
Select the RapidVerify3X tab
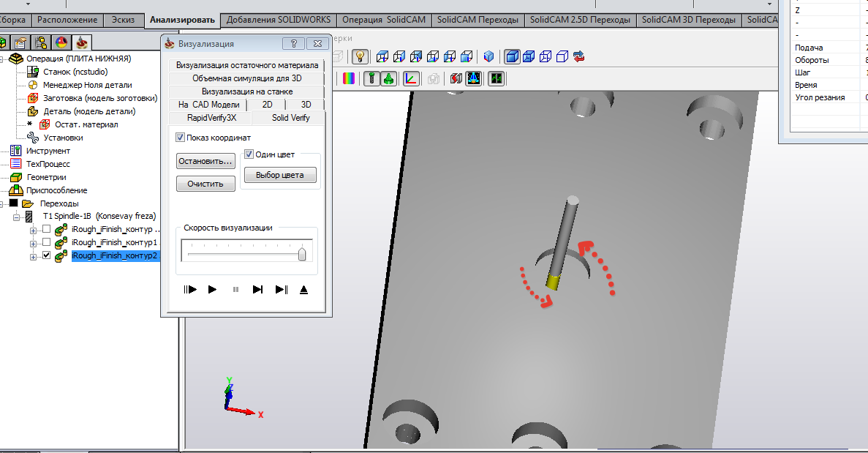click(211, 117)
